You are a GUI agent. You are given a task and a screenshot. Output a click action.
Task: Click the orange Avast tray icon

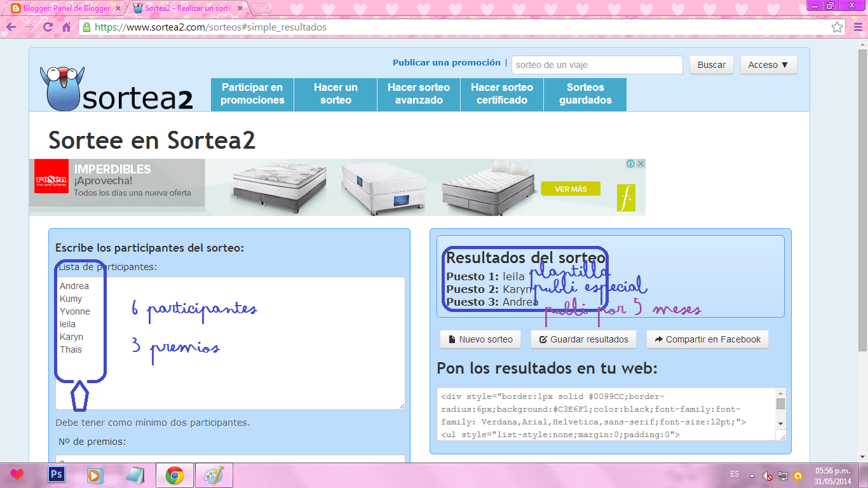pos(798,475)
